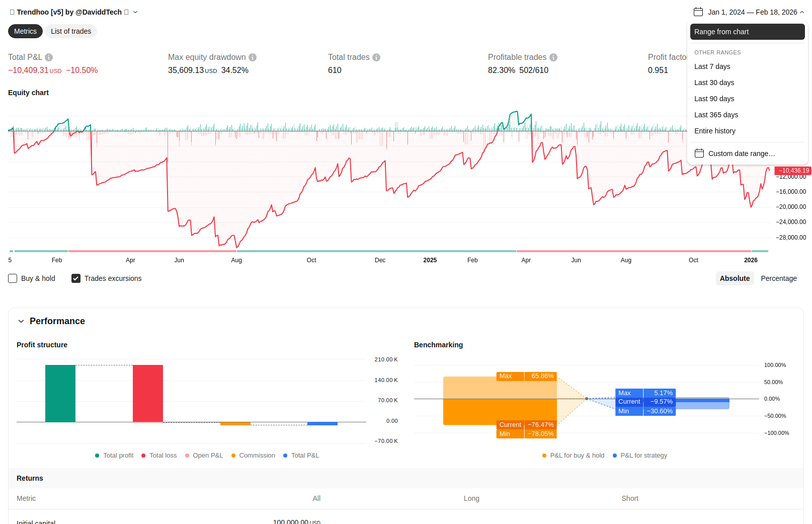Select Entire history range option

[x=714, y=131]
